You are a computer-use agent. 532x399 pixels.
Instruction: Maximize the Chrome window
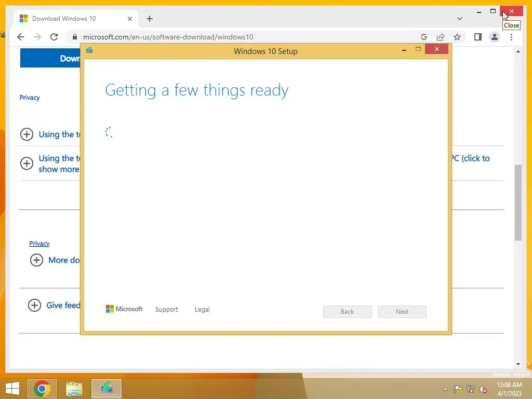(x=493, y=11)
